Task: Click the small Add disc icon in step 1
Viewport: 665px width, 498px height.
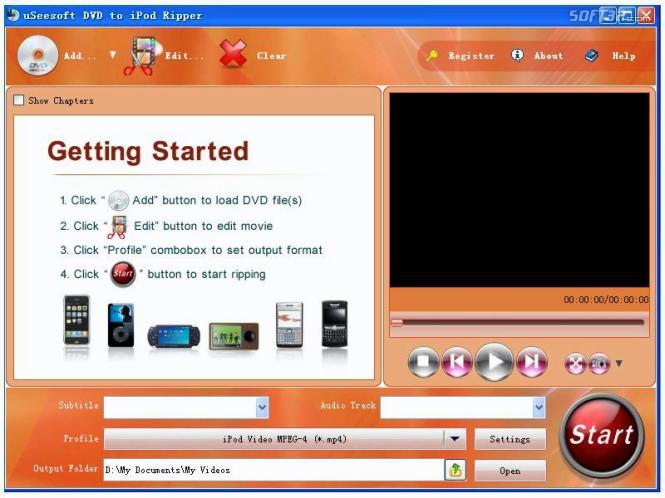Action: pyautogui.click(x=118, y=200)
